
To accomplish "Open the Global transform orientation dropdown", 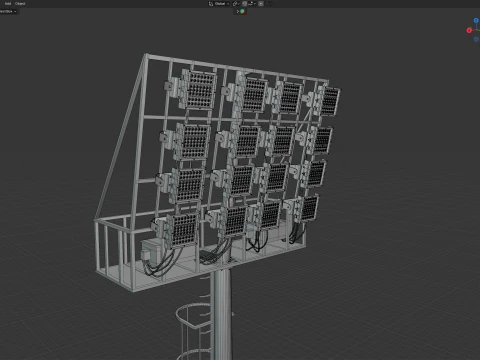I will tap(219, 4).
